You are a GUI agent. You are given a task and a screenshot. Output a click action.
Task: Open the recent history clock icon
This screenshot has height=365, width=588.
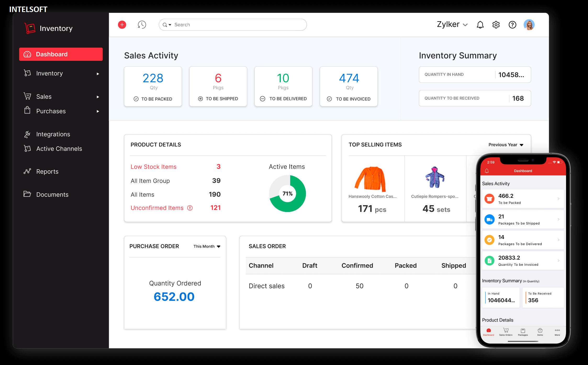[142, 25]
